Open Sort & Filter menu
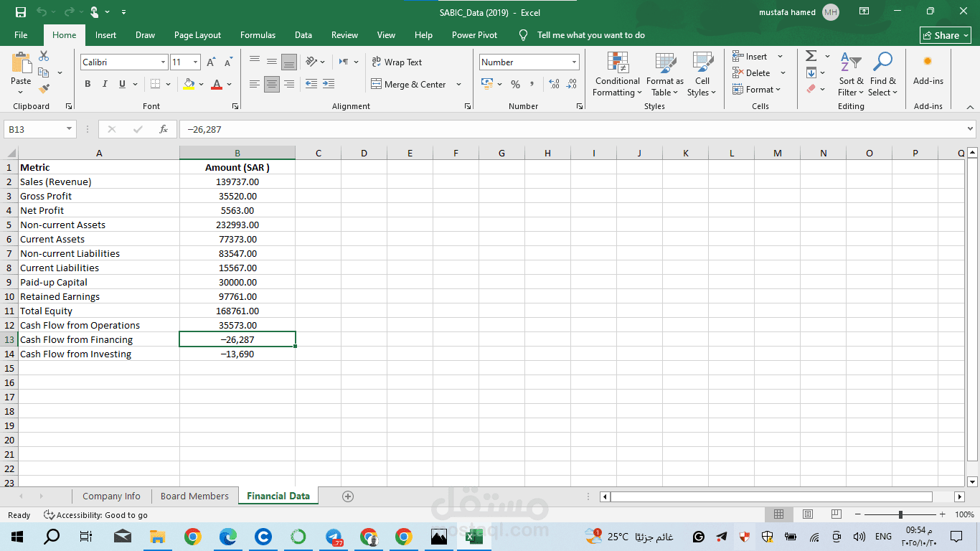Screen dimensions: 980x551 [851, 74]
